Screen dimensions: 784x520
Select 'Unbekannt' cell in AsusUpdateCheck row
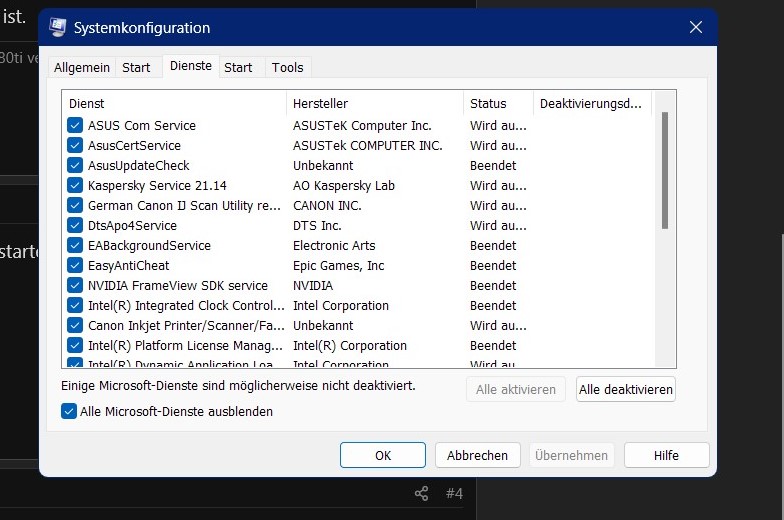[x=323, y=166]
